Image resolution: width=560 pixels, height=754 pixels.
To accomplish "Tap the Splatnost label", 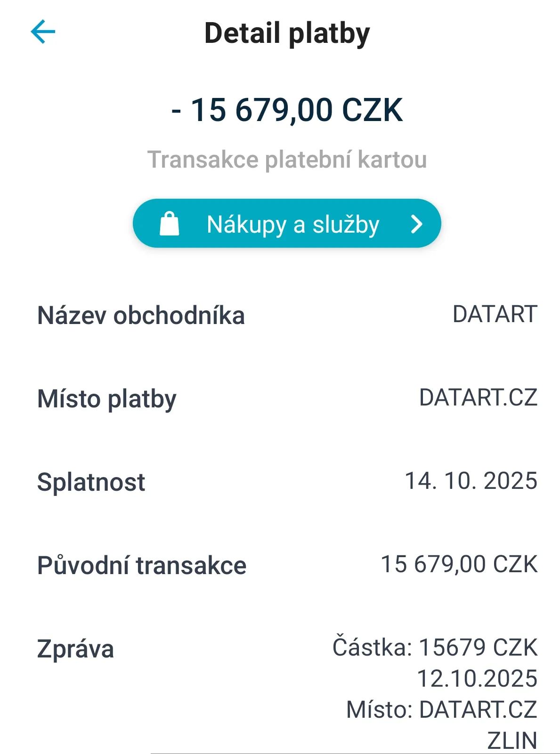I will (91, 482).
